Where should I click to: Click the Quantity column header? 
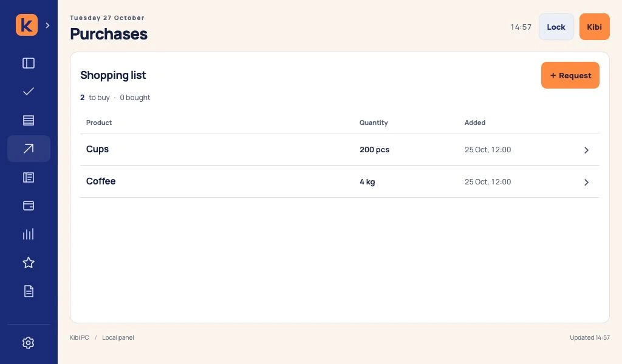pyautogui.click(x=374, y=123)
